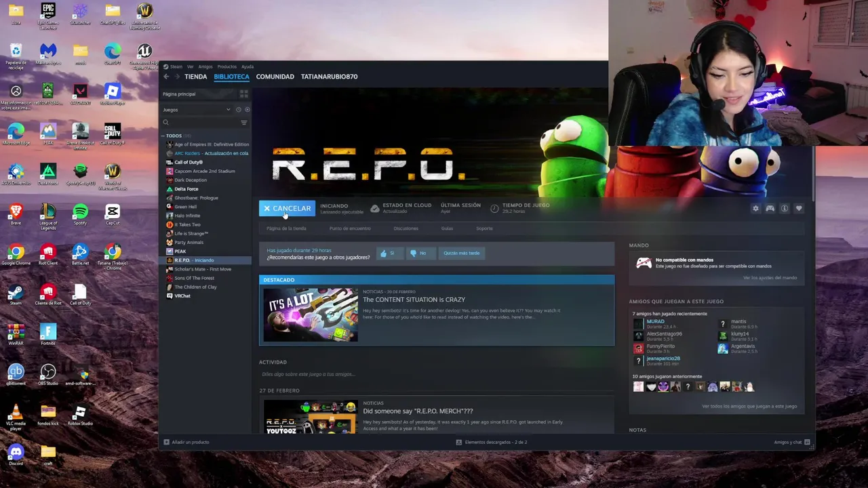Open Papelera de reciclaje desktop icon
This screenshot has width=868, height=488.
click(x=16, y=56)
